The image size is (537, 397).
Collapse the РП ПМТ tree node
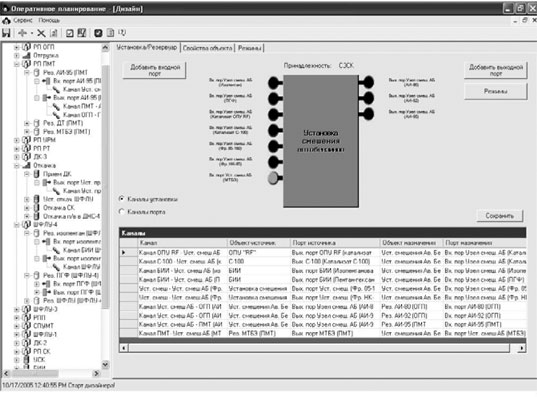click(x=16, y=64)
